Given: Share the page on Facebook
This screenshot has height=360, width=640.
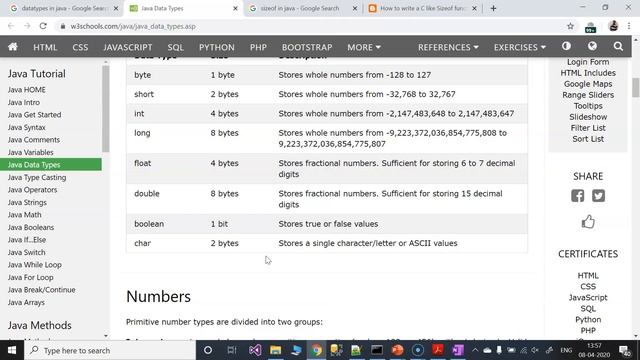Looking at the screenshot, I should click(x=578, y=196).
